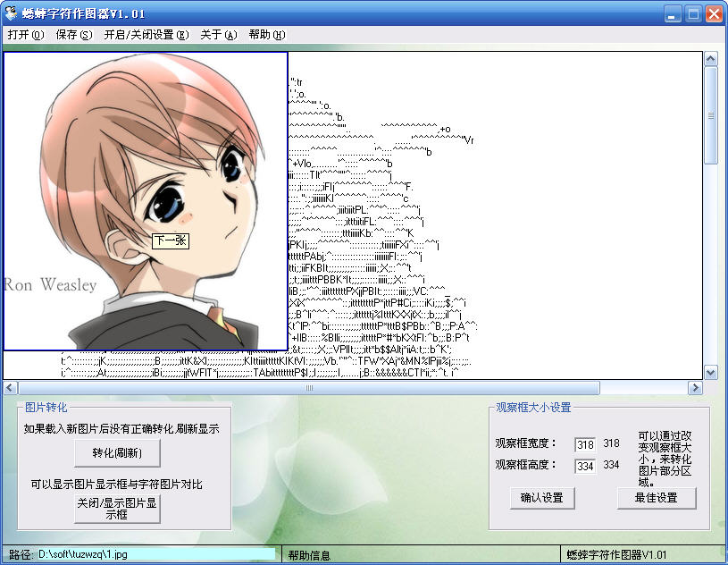
Task: Click the 观察框高度 input field
Action: tap(585, 466)
